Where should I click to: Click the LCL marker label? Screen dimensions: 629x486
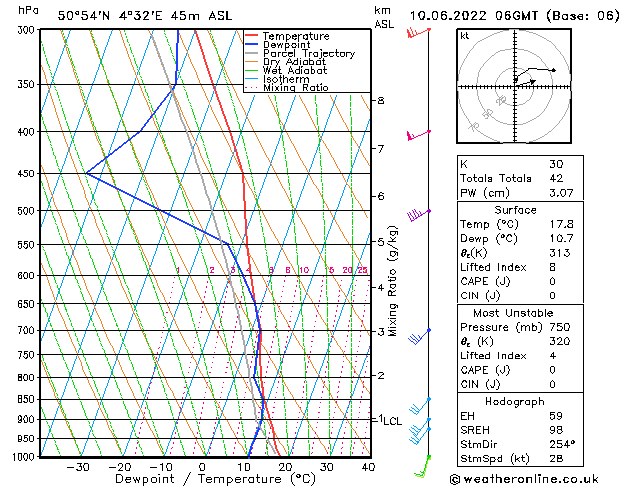(x=392, y=421)
